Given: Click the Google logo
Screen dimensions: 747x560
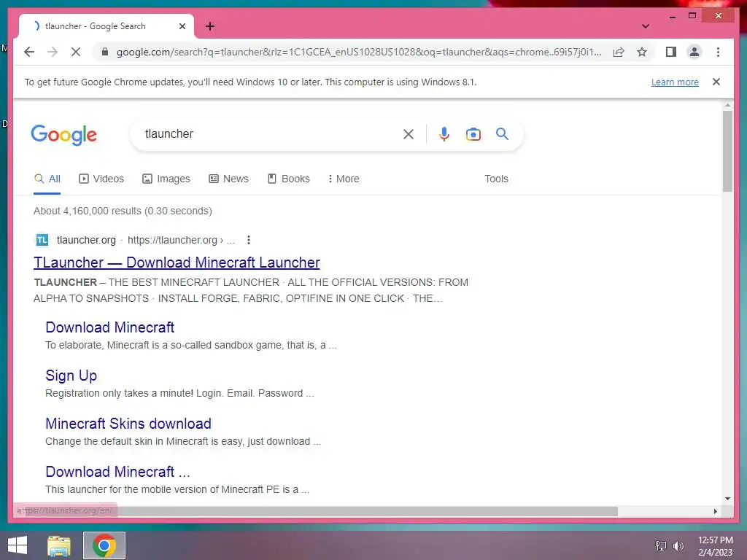Looking at the screenshot, I should coord(64,135).
